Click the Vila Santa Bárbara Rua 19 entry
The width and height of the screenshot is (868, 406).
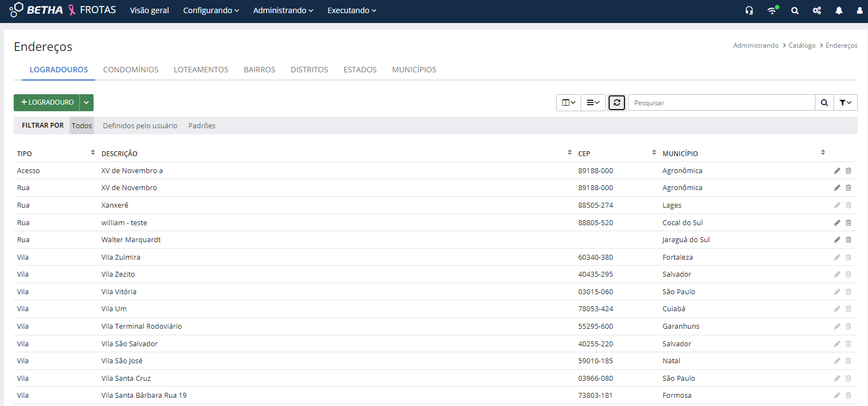coord(144,396)
